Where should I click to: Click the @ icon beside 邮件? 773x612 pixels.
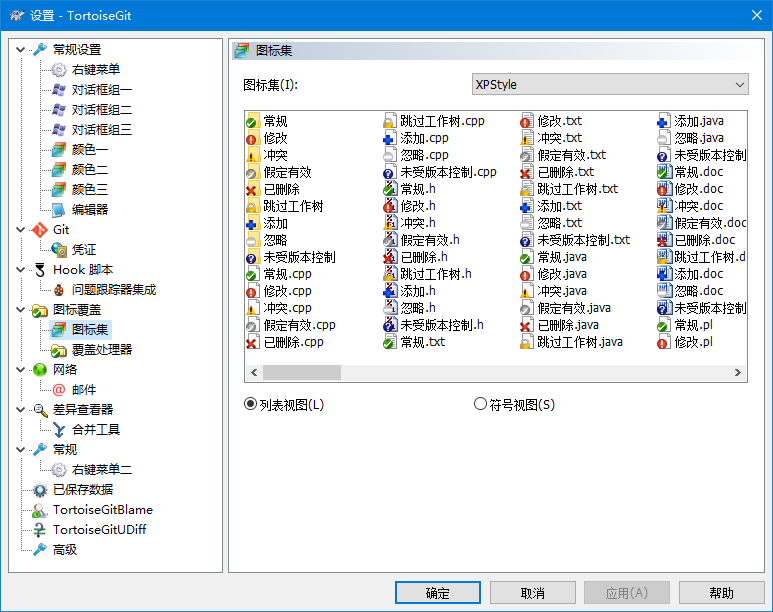click(59, 390)
